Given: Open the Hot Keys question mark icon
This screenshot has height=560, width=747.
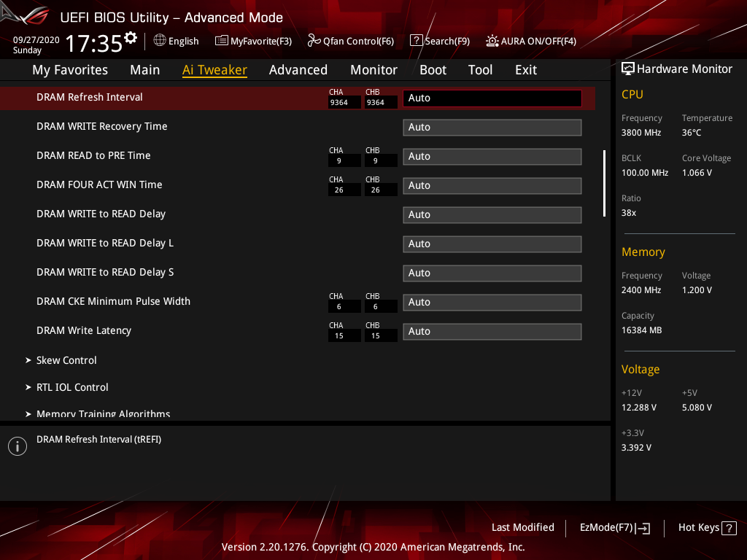Looking at the screenshot, I should click(x=729, y=528).
